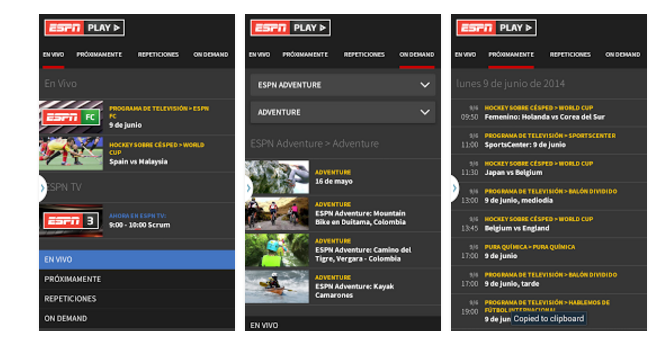
Task: Select EN VIVO tab in right panel
Action: (x=466, y=55)
